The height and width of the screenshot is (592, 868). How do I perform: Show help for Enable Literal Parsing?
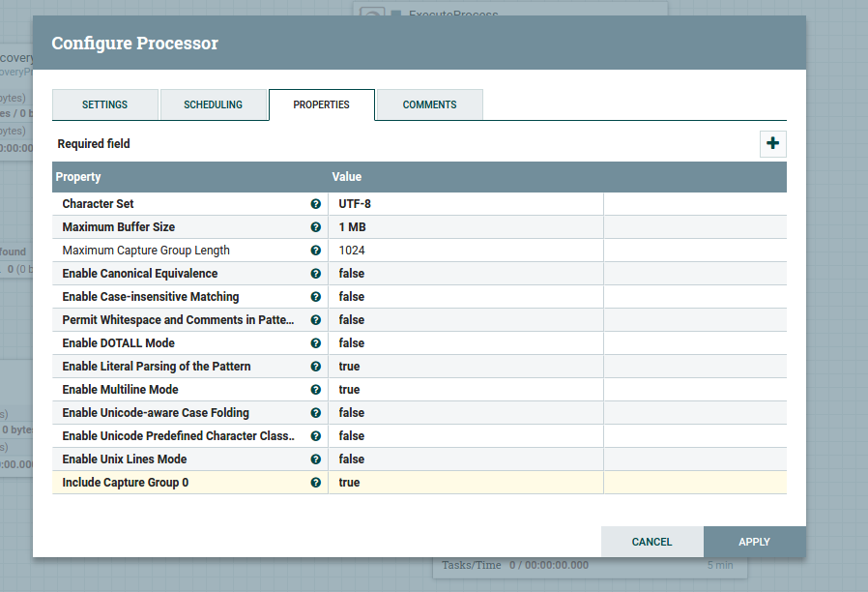click(x=315, y=367)
